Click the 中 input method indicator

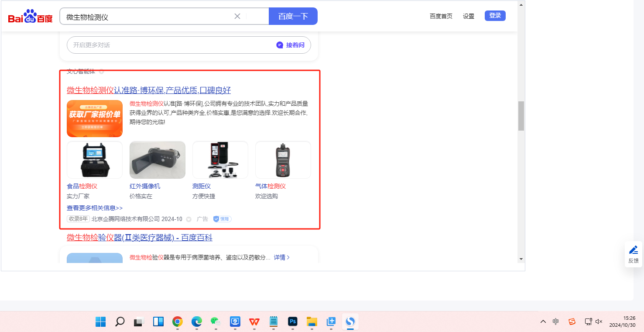click(556, 322)
